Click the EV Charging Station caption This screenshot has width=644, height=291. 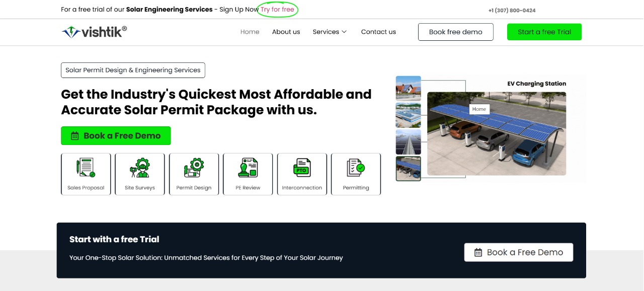536,84
